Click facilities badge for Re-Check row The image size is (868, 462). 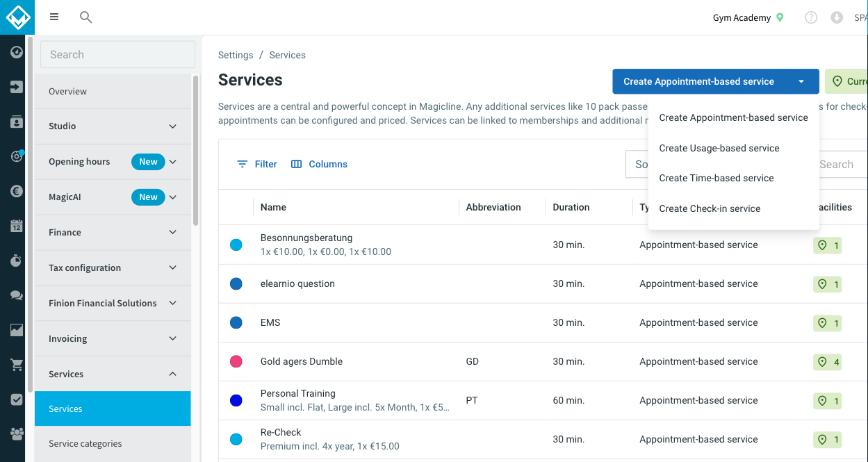pos(828,440)
